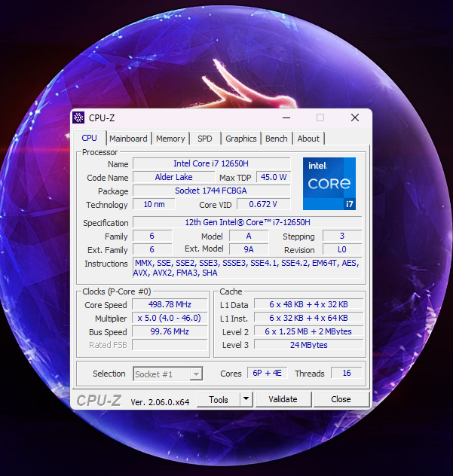Open the SPD tab
Screen dimensions: 453x476
[x=205, y=139]
